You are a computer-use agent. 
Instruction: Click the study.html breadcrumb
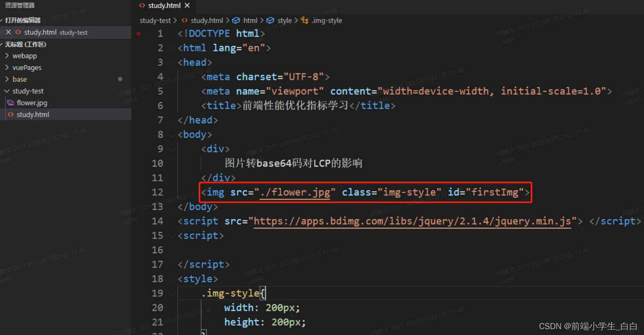click(x=207, y=21)
